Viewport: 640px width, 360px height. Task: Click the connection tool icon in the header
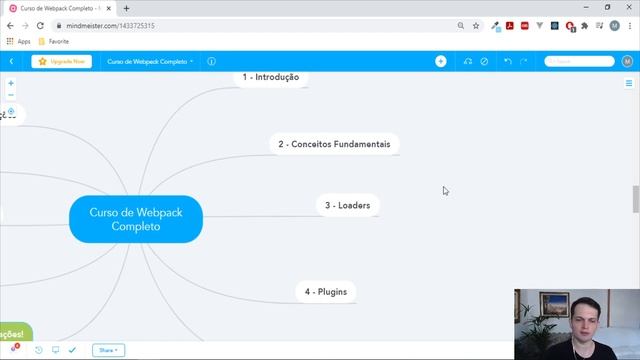pos(468,61)
